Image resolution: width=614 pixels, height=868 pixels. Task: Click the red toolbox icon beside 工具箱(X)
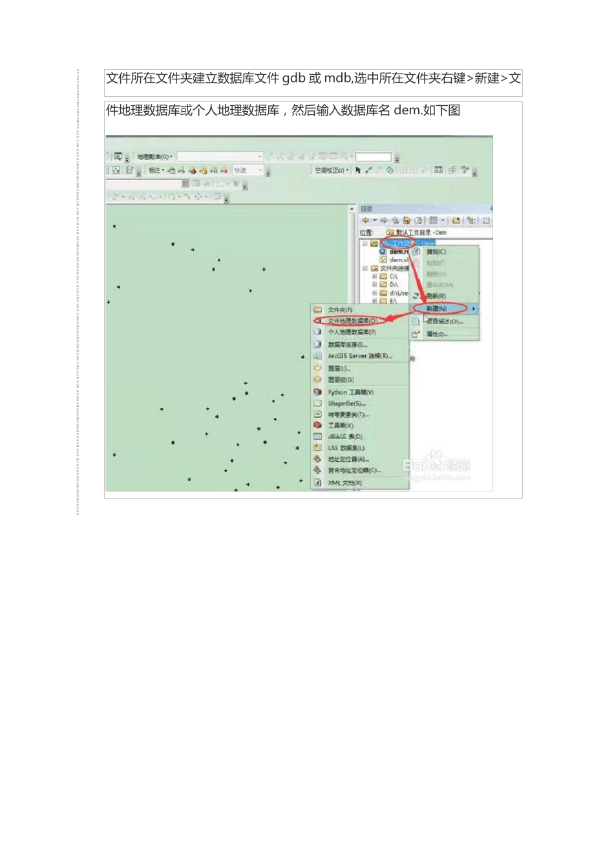pos(317,426)
